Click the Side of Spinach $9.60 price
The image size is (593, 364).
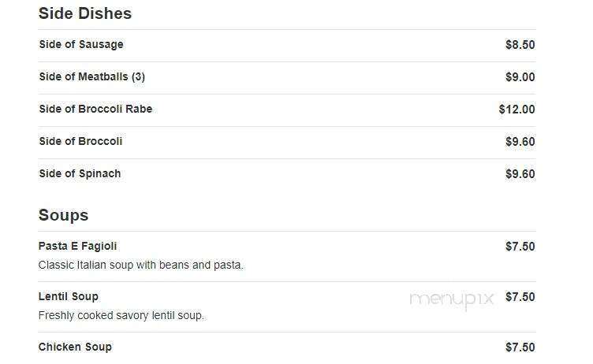520,174
